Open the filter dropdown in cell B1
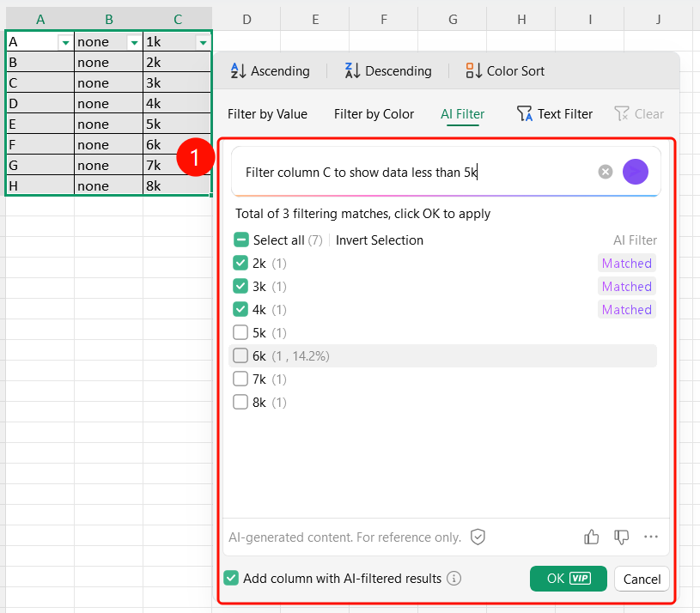 [x=134, y=43]
